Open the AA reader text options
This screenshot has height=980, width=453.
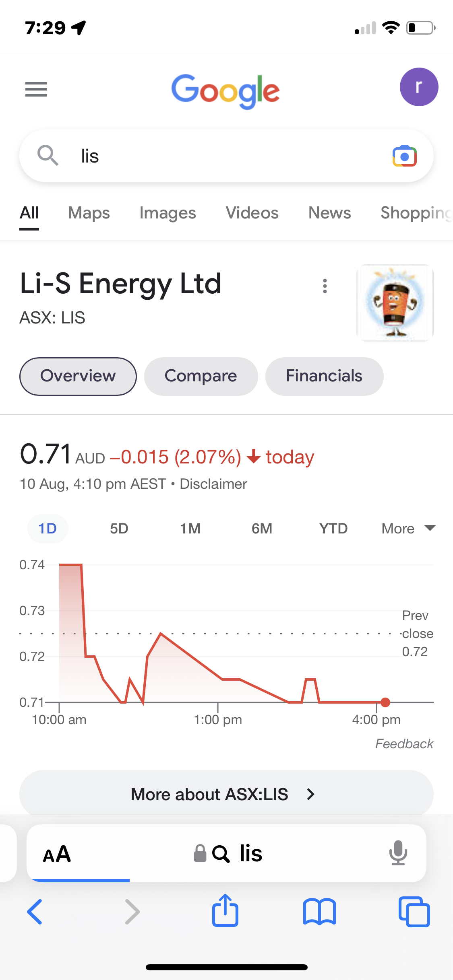57,854
